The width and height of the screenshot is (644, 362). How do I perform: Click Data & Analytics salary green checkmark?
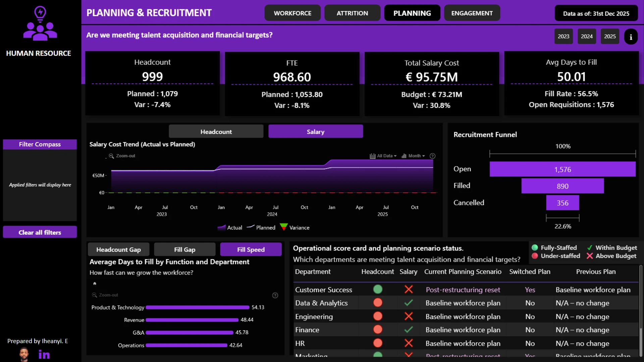click(409, 303)
